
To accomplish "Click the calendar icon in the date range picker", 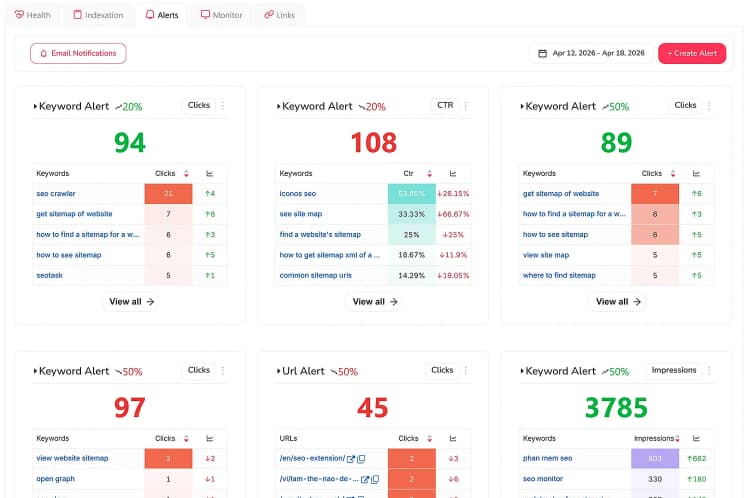I will (x=542, y=53).
